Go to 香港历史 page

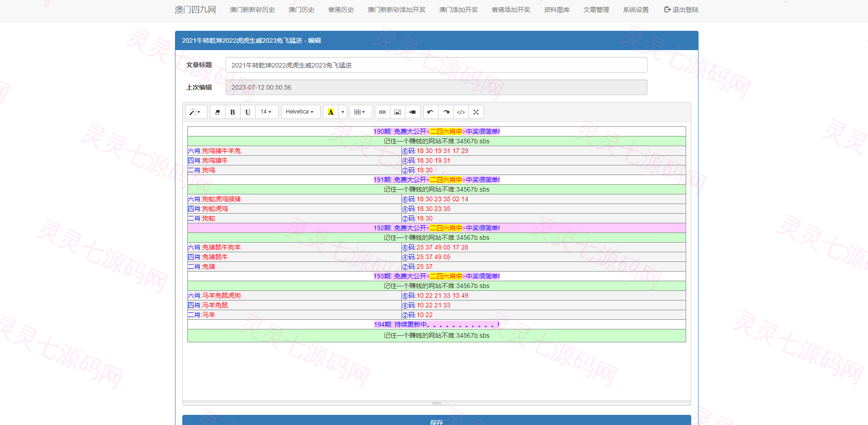pyautogui.click(x=341, y=10)
